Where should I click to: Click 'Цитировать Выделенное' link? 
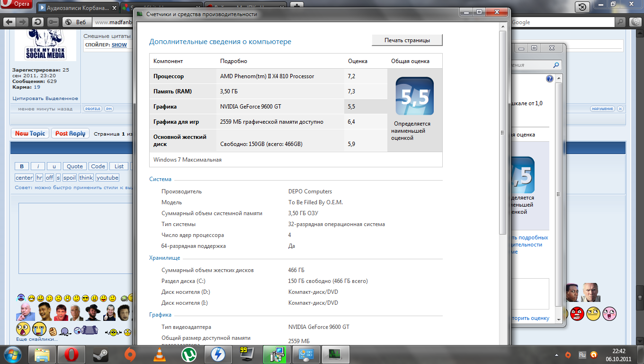click(45, 99)
